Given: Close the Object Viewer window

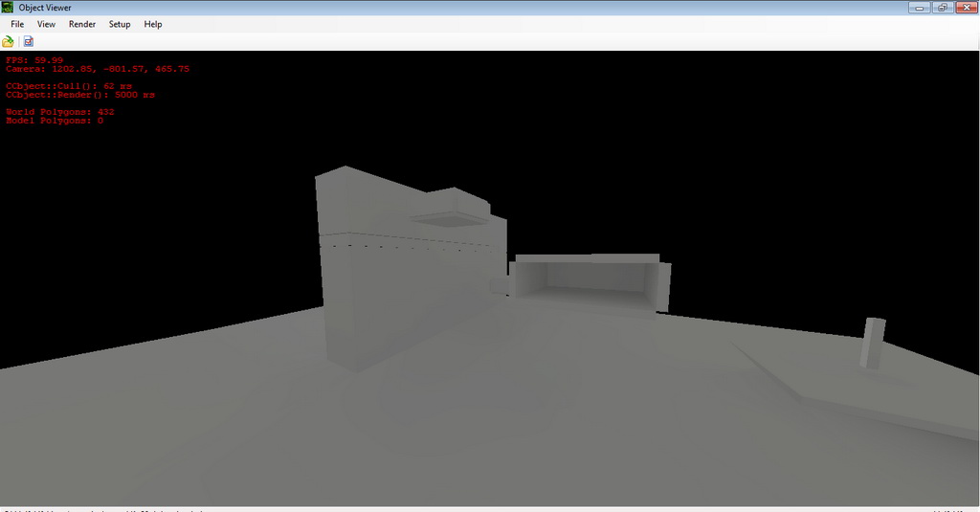Looking at the screenshot, I should [x=967, y=8].
